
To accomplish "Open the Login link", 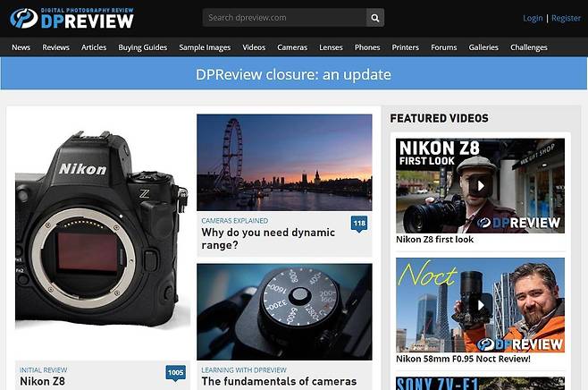I will [x=533, y=18].
